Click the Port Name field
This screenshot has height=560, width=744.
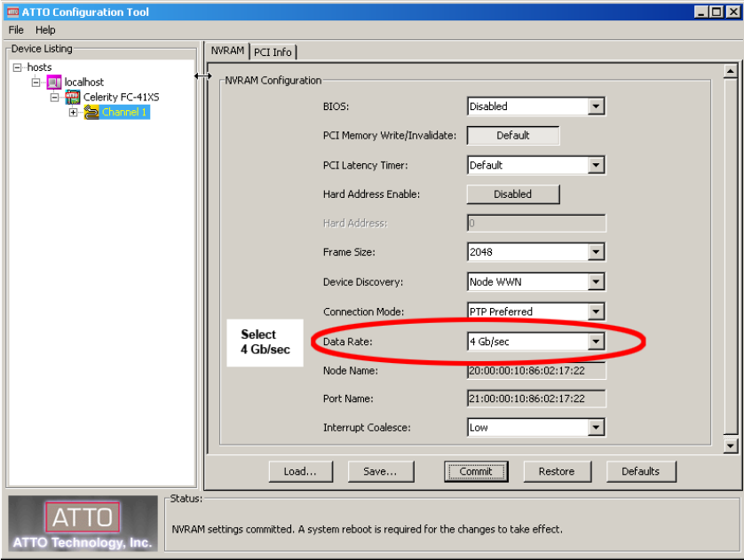click(536, 398)
